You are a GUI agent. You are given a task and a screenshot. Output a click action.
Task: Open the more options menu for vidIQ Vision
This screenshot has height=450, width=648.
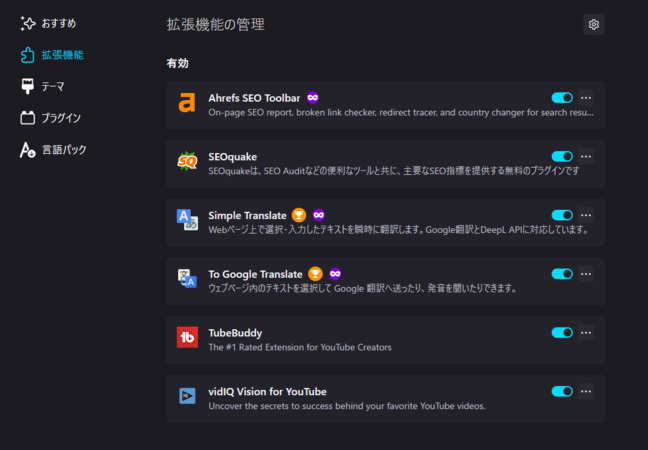coord(586,391)
